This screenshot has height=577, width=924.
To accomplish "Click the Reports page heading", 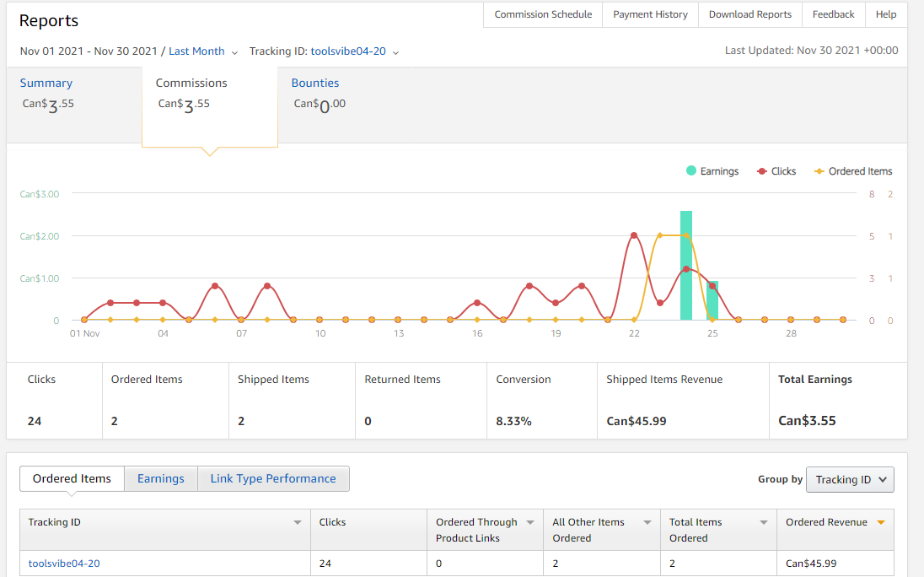I will pos(49,20).
